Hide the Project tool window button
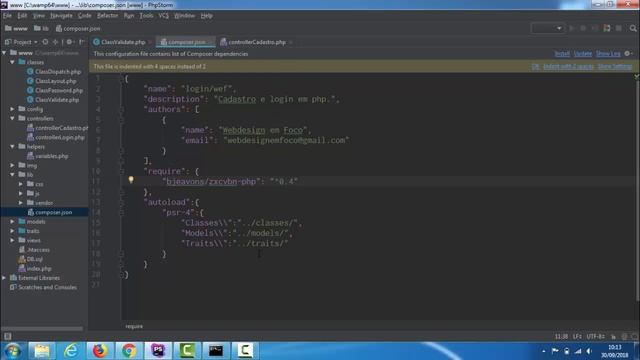This screenshot has width=640, height=360. pyautogui.click(x=82, y=42)
